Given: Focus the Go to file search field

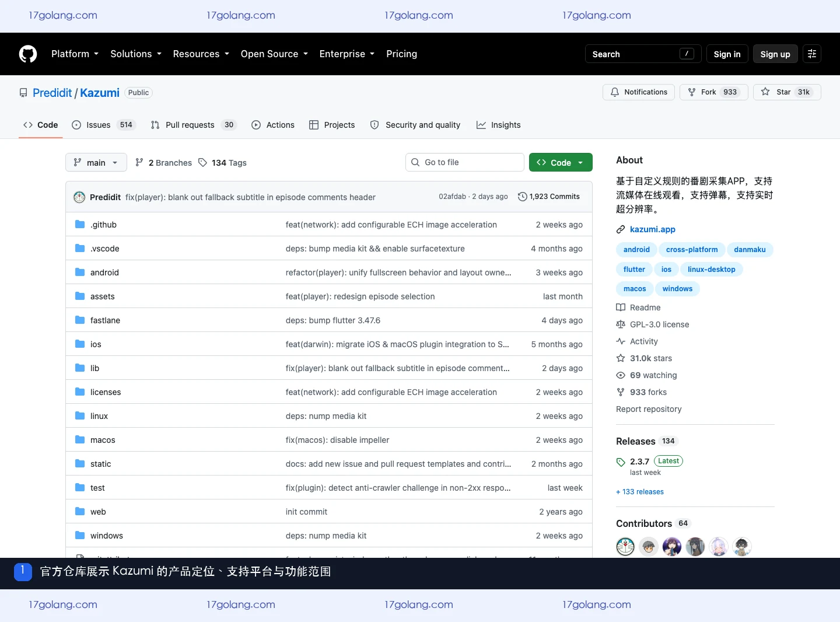Looking at the screenshot, I should (x=465, y=162).
